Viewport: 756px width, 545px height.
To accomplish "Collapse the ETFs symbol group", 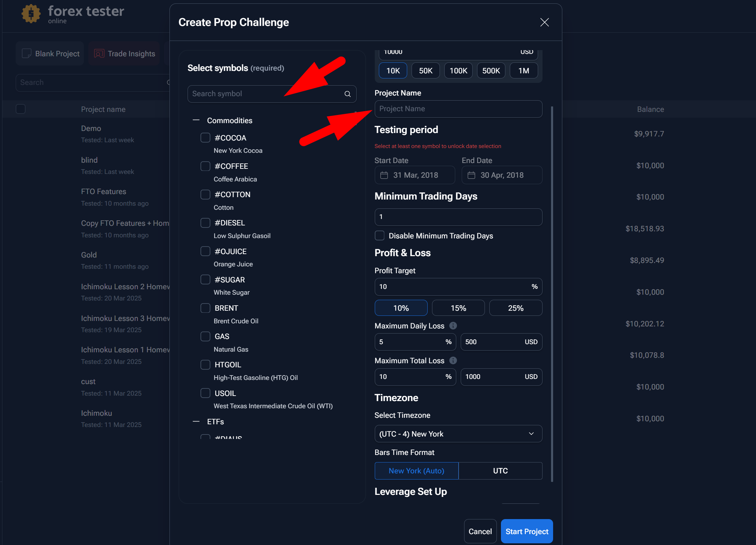I will coord(196,422).
